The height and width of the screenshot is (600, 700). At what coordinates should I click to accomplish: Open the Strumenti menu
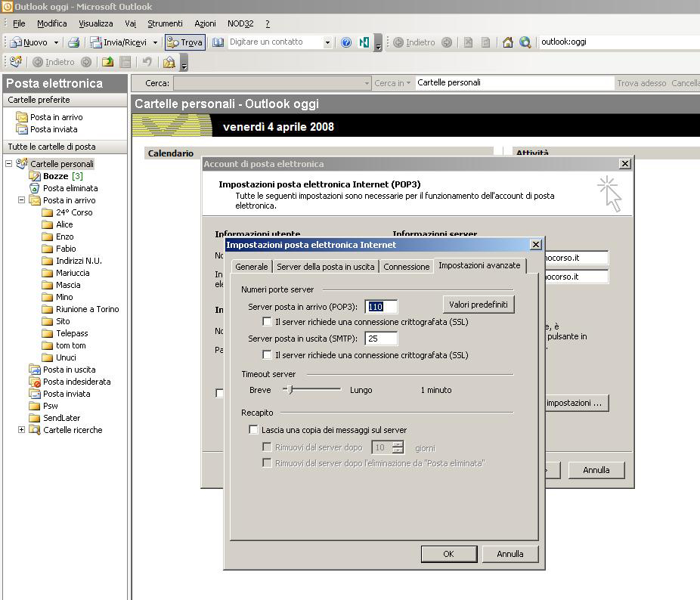(x=165, y=23)
